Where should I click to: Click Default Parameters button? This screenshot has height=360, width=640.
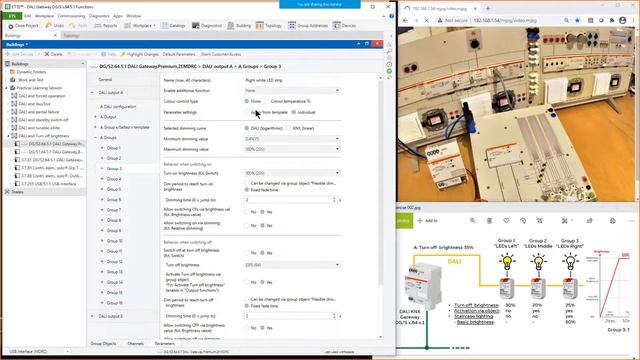179,54
